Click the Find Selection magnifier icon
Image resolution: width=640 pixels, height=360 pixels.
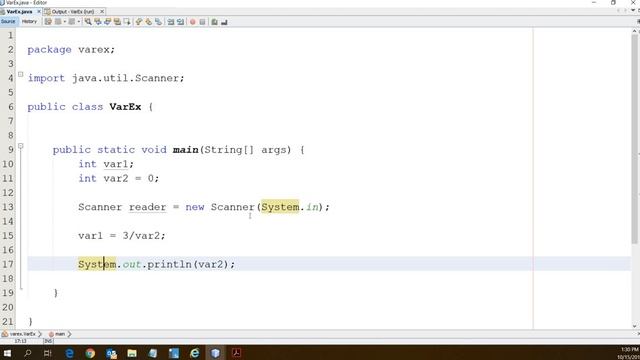[x=88, y=22]
